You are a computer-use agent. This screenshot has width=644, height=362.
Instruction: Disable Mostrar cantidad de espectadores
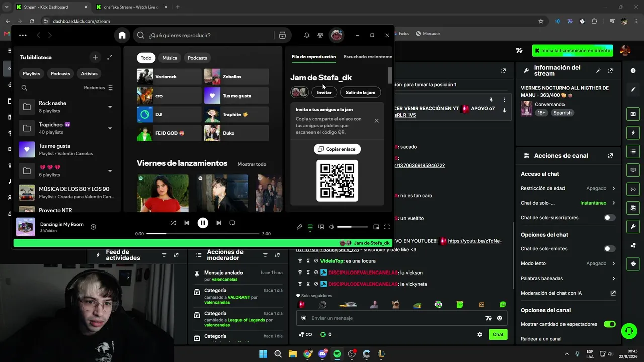609,324
